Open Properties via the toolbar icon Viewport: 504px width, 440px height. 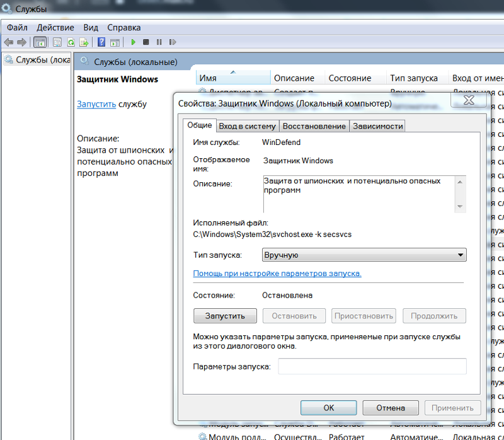[x=57, y=42]
